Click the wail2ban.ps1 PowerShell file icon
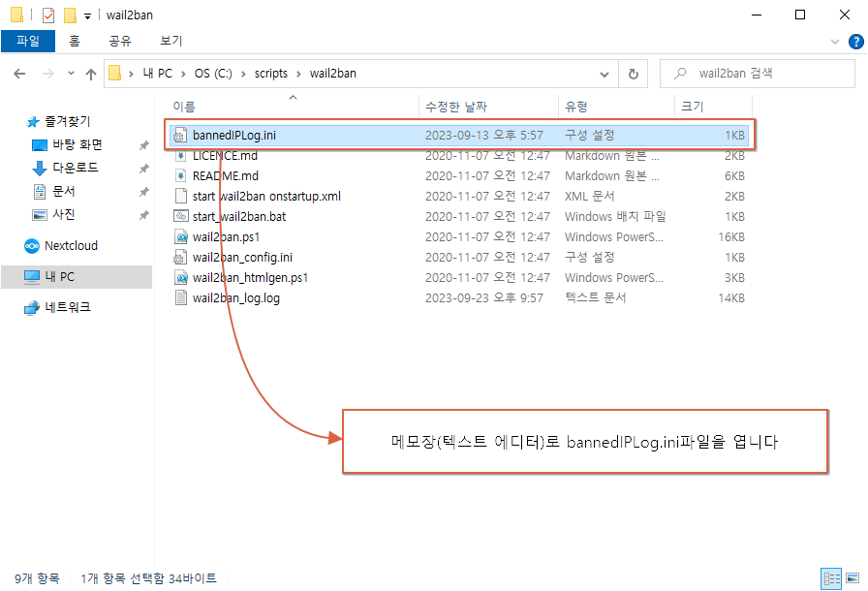The height and width of the screenshot is (591, 868). tap(180, 237)
